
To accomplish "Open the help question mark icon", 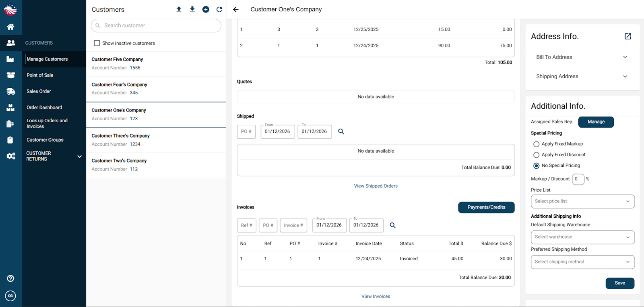I will pos(11,278).
